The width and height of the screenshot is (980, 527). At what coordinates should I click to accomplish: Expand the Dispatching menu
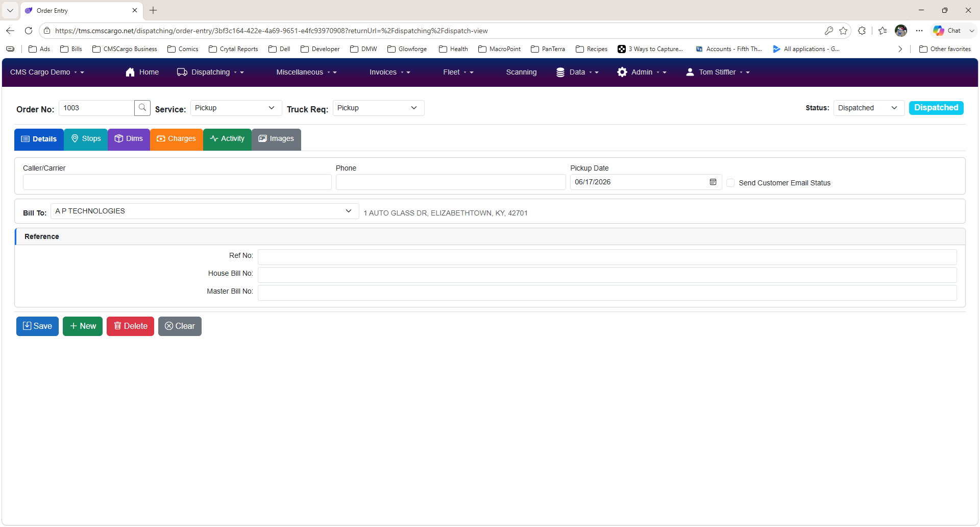pyautogui.click(x=210, y=72)
